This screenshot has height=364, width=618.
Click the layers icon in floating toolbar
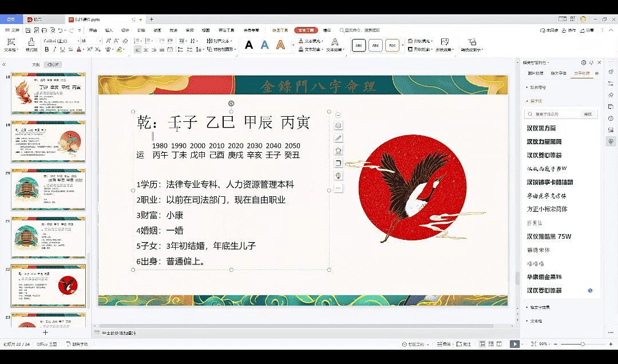pyautogui.click(x=338, y=126)
